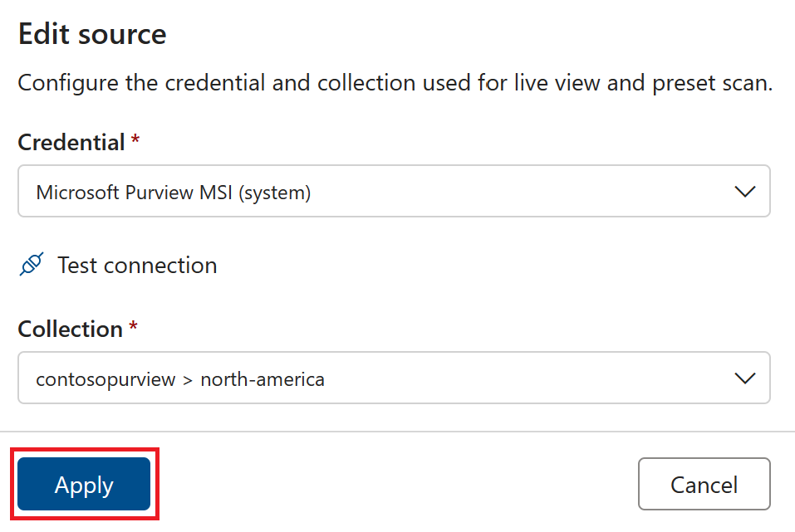This screenshot has width=795, height=532.
Task: Click the Edit source dialog title
Action: click(91, 34)
